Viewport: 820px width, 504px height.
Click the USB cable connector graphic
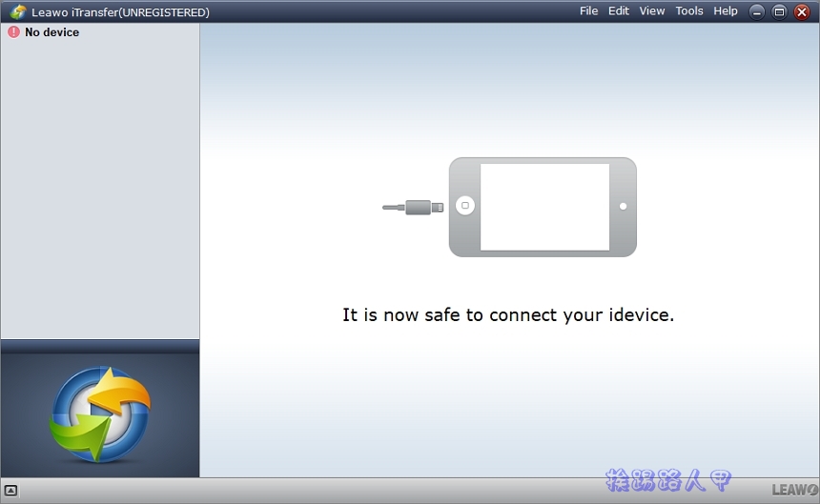(x=413, y=208)
